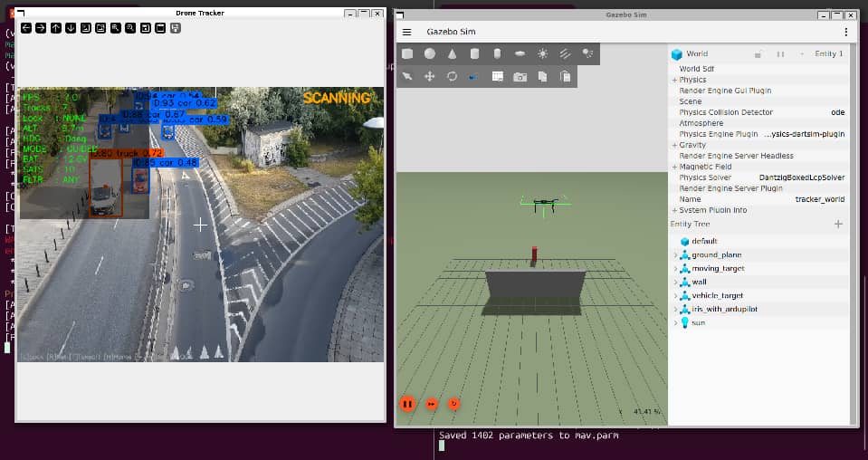Open the Gazebo Sim hamburger menu
Image resolution: width=868 pixels, height=460 pixels.
(407, 32)
